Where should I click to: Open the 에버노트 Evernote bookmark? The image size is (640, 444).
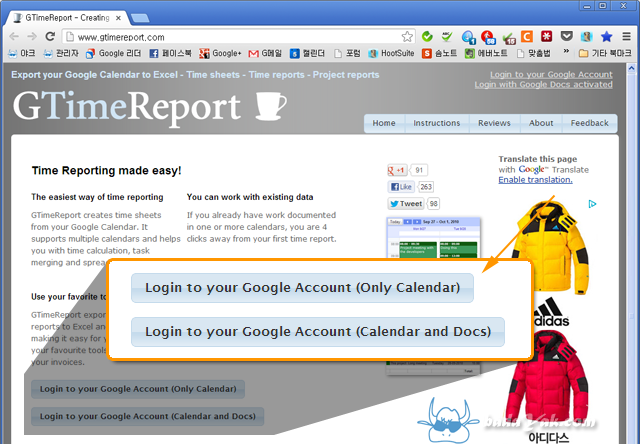[486, 53]
